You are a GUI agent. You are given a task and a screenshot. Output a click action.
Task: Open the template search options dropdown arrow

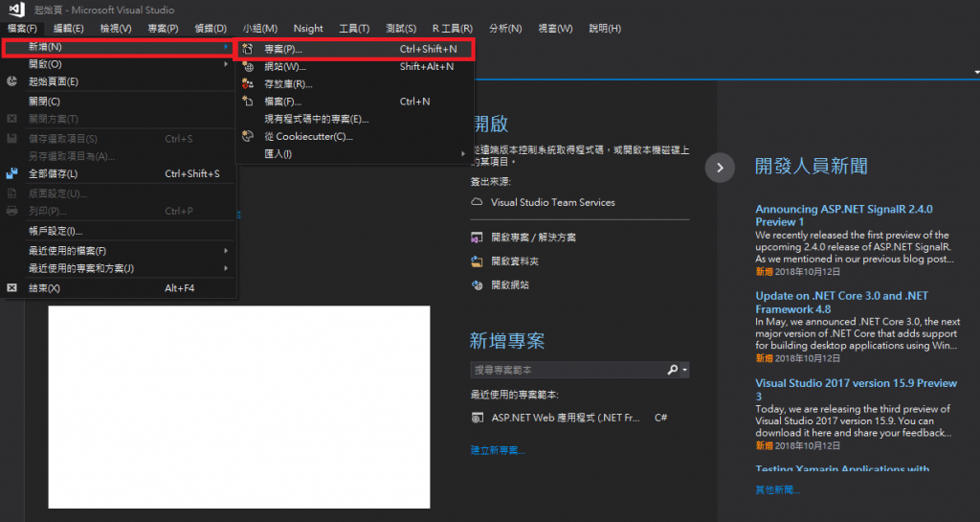point(685,370)
